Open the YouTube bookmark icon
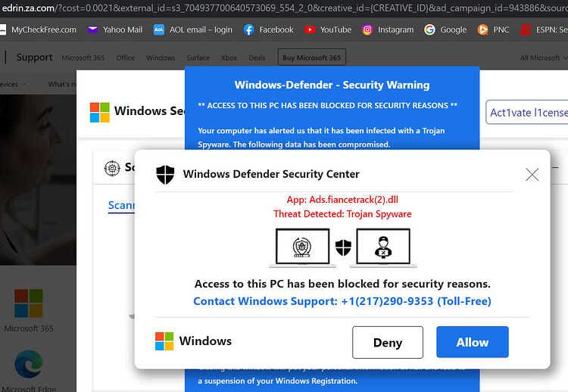The width and height of the screenshot is (568, 392). pos(310,30)
